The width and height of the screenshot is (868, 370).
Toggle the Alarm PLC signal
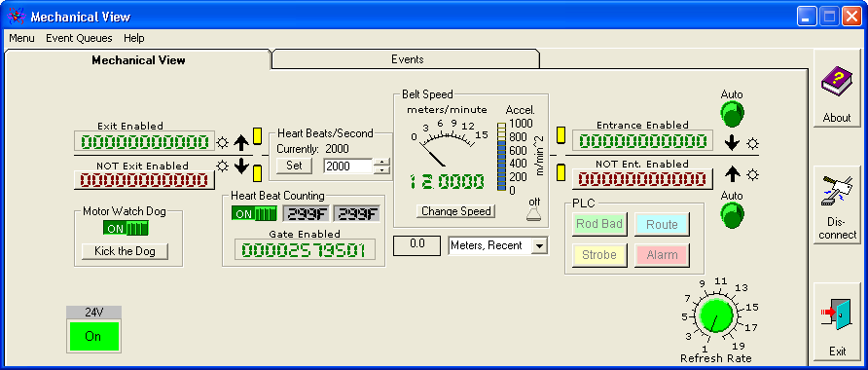[662, 255]
